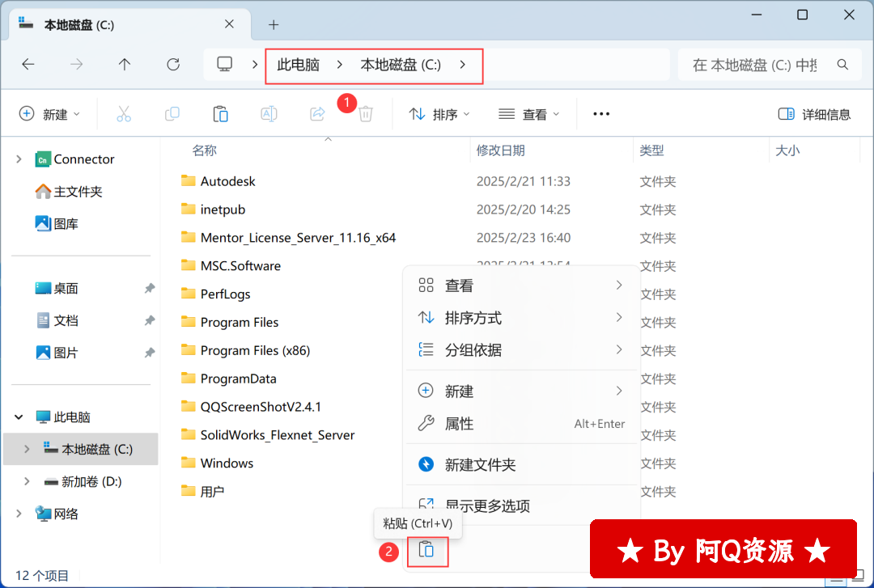Expand the 本地磁盘 (C:) tree node
The image size is (874, 588).
coord(27,449)
